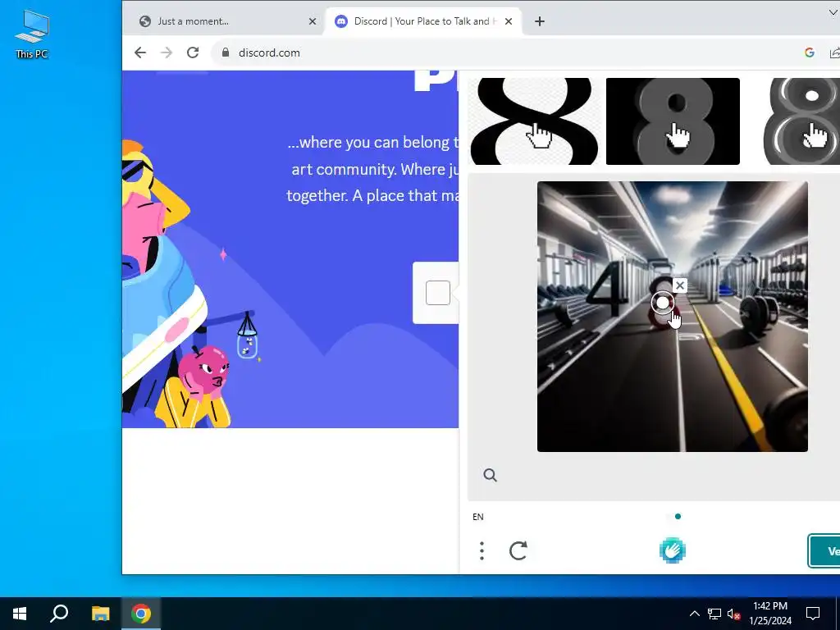Go back to the previous page
Viewport: 840px width, 630px height.
(x=140, y=52)
